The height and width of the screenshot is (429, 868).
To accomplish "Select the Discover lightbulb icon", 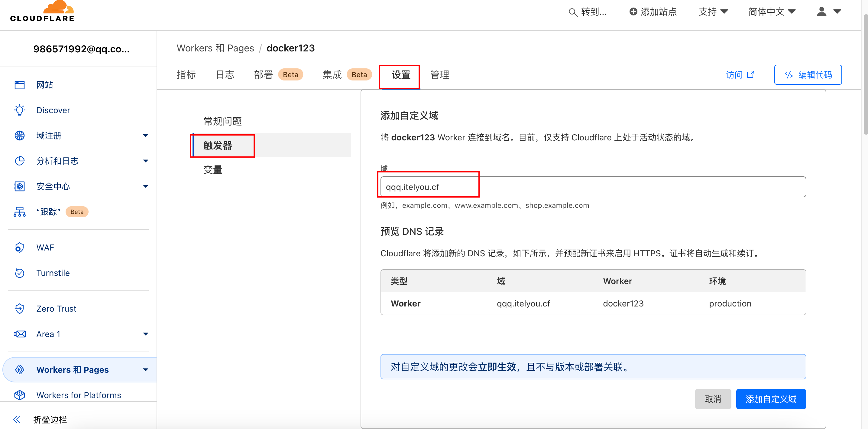I will 20,110.
